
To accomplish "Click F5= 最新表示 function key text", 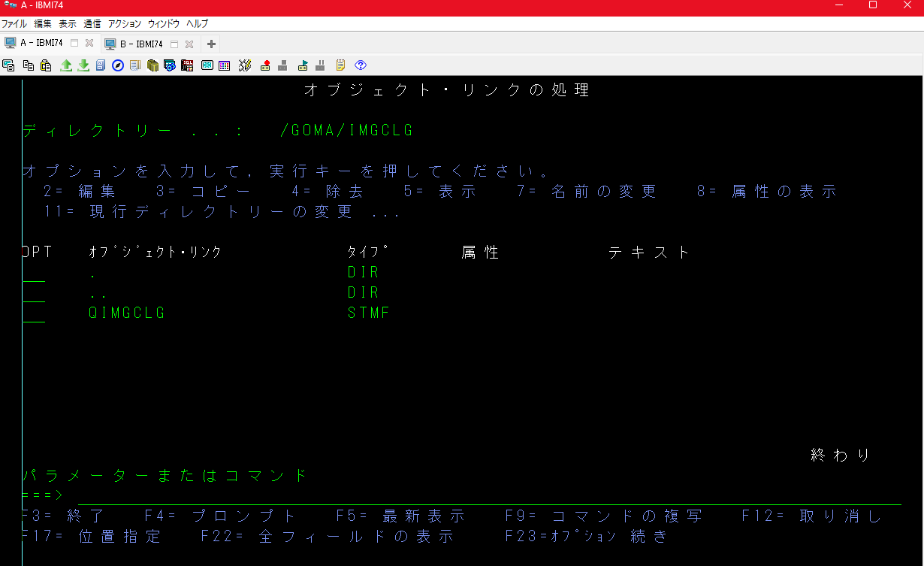I will coord(401,516).
